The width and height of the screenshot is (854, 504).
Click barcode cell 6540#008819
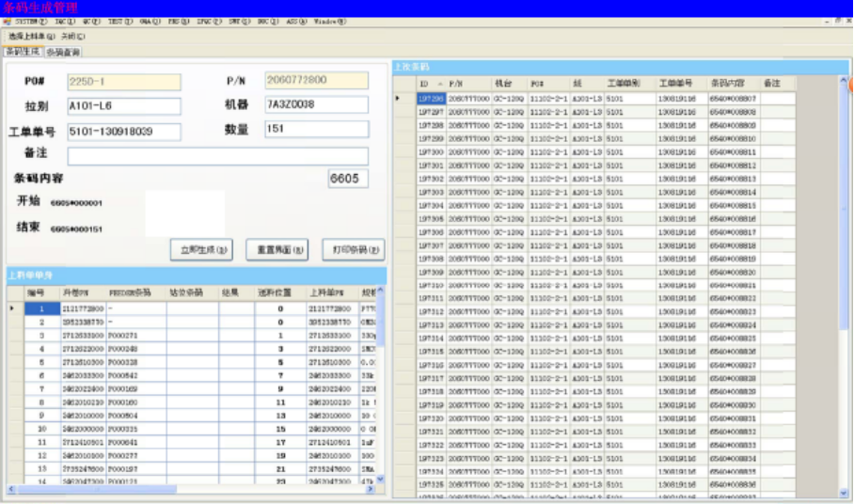click(733, 259)
